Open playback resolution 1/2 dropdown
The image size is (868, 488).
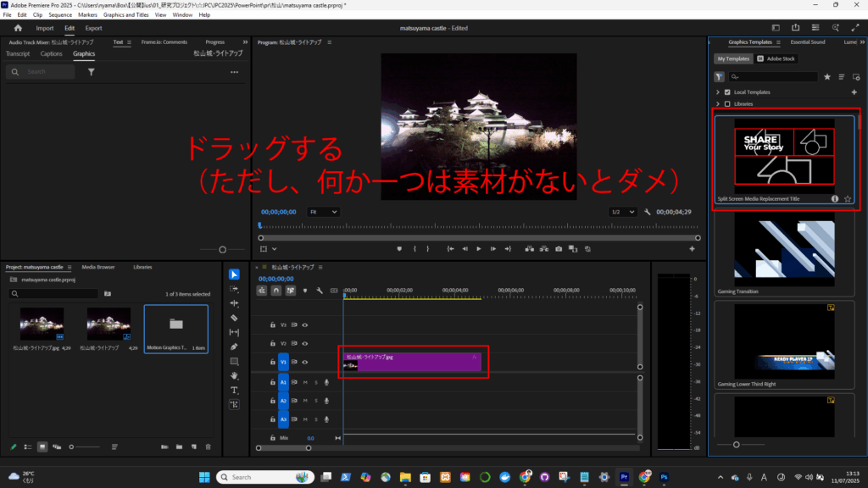coord(623,212)
